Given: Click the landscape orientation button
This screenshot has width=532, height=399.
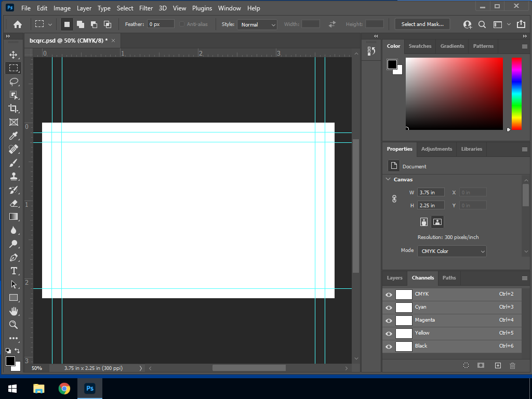Looking at the screenshot, I should pyautogui.click(x=437, y=222).
